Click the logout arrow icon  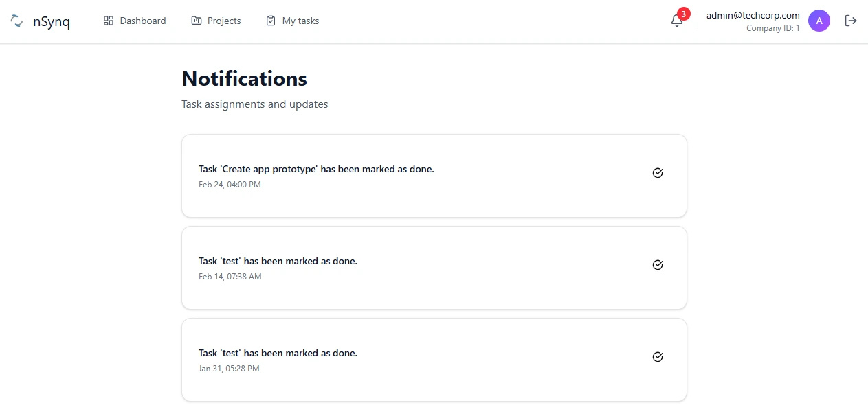(x=850, y=21)
